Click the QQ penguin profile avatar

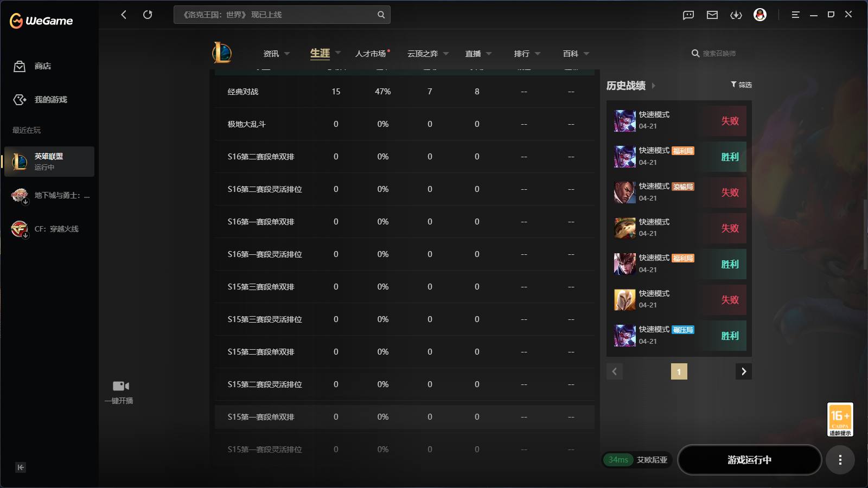(760, 15)
